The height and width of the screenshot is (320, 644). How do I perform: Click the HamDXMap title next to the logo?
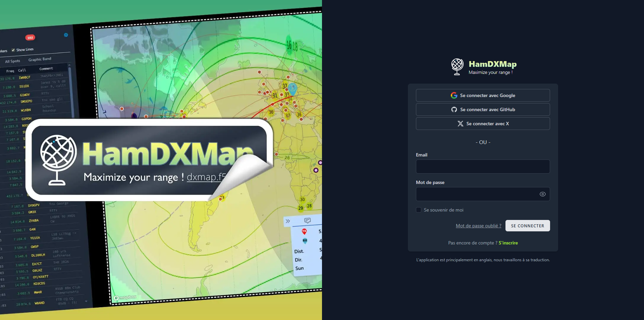[x=492, y=64]
